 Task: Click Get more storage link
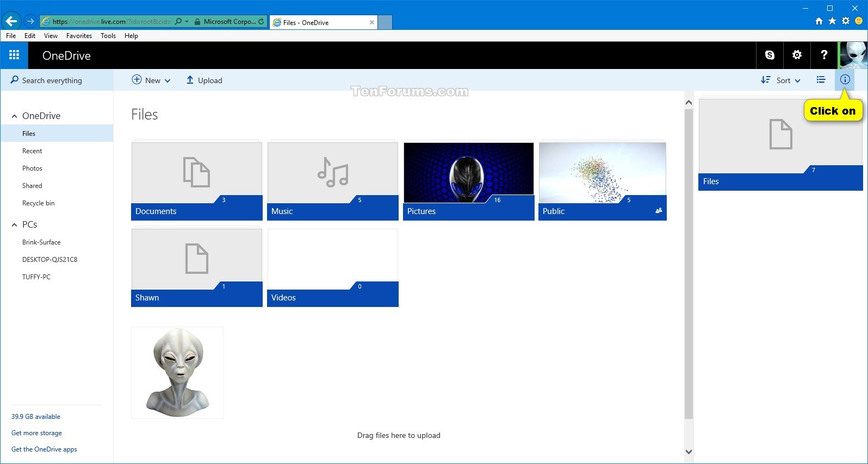pyautogui.click(x=36, y=433)
